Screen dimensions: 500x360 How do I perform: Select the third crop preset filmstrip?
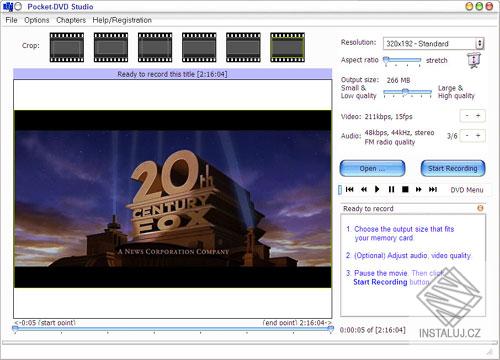coord(155,47)
